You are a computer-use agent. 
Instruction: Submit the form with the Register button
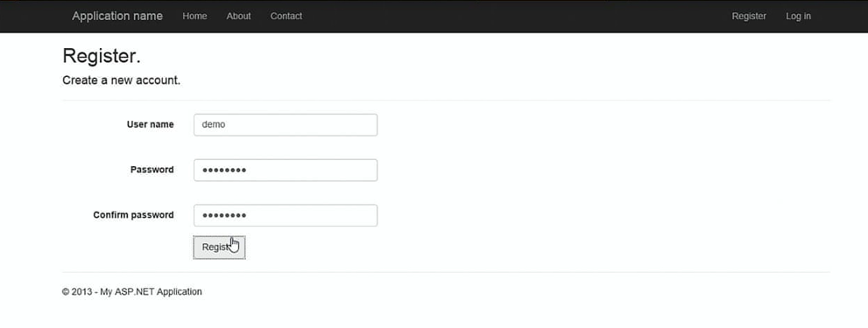coord(219,248)
